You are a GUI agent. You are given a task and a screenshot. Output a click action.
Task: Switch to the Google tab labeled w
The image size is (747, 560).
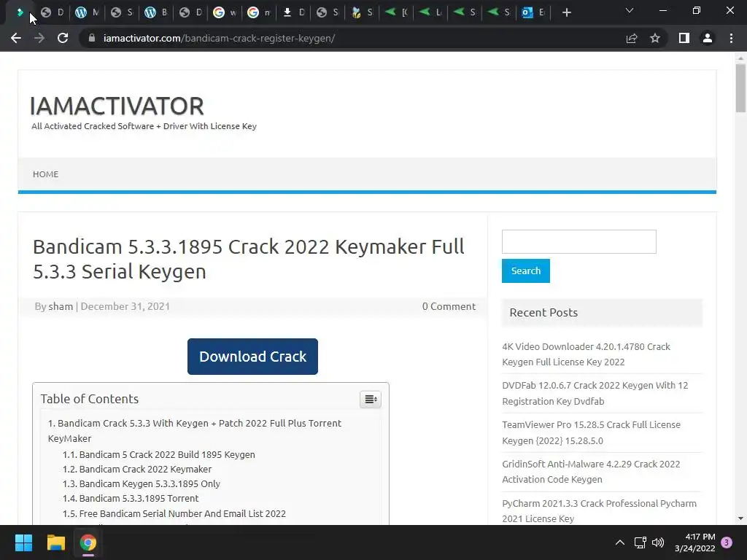tap(225, 12)
